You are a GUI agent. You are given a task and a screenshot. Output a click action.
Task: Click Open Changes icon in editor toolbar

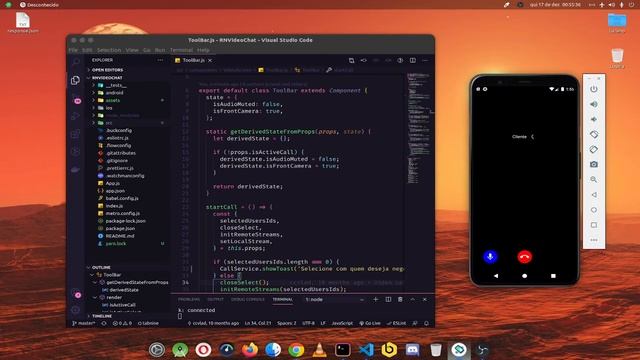(351, 60)
